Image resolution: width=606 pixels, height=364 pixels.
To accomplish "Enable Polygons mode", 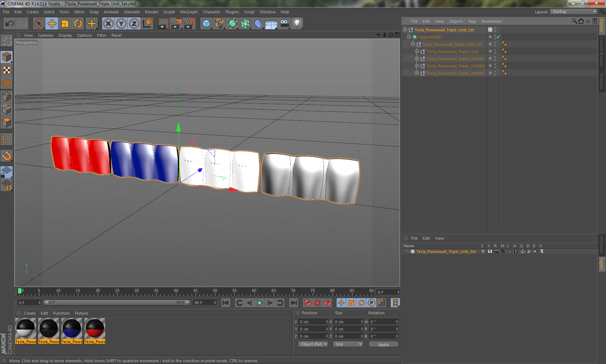I will pos(7,123).
